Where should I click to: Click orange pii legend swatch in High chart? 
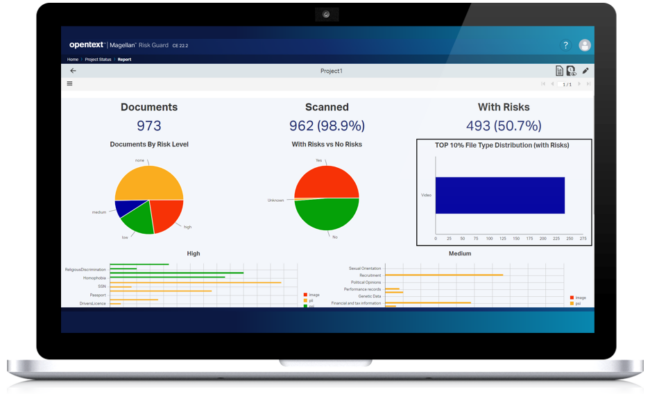(x=306, y=301)
